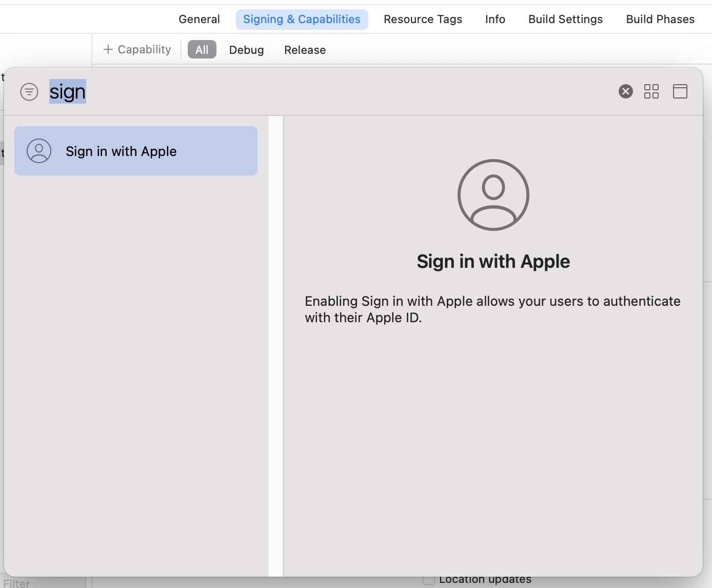Clear the capability search text
Screen dimensions: 712x588
[625, 91]
